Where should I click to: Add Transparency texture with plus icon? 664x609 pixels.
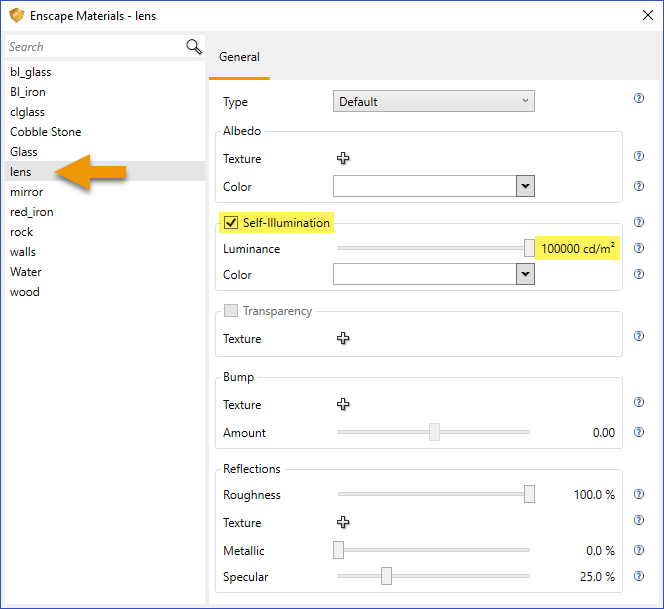pos(343,338)
